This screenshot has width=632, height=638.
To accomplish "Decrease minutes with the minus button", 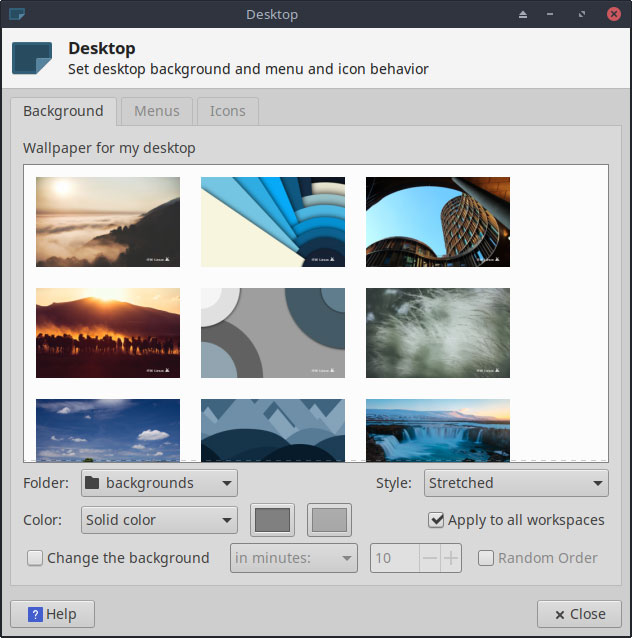I will point(430,558).
